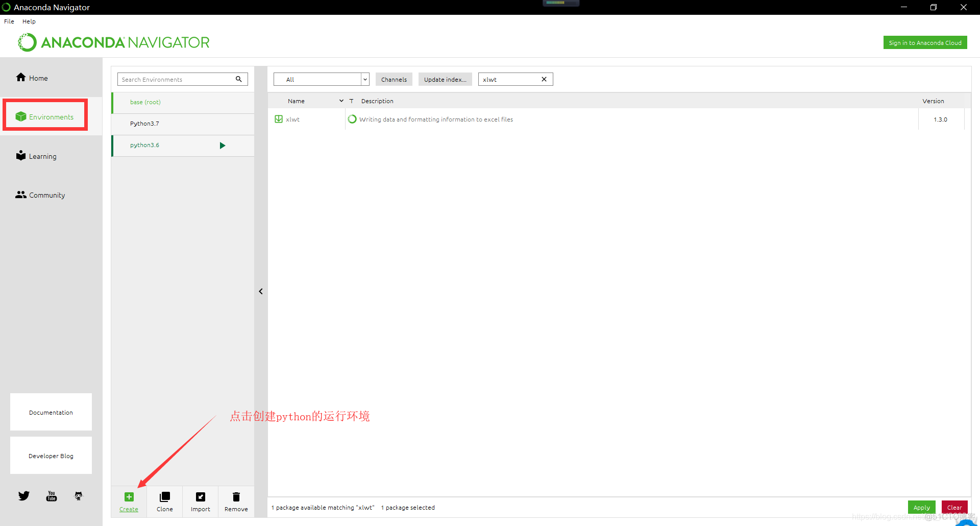
Task: Open the Documentation link box
Action: 51,412
